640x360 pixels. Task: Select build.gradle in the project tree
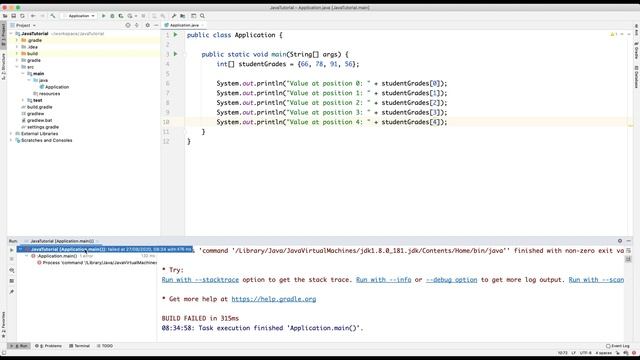[39, 107]
